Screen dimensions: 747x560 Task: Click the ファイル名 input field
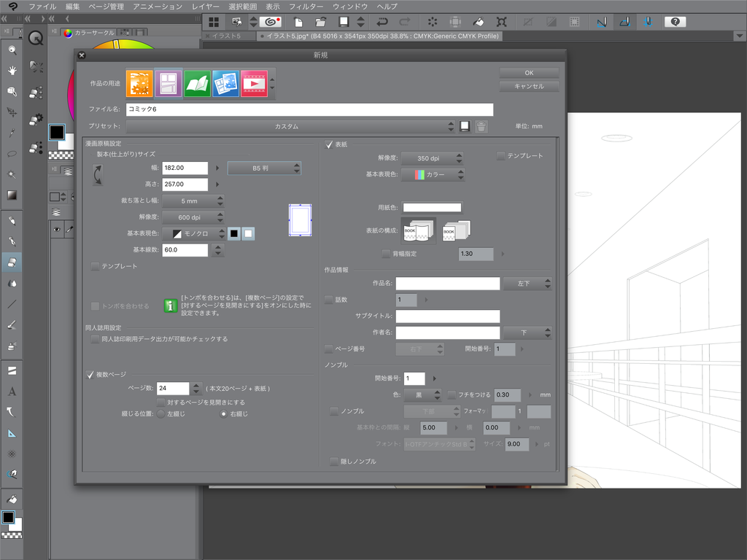pyautogui.click(x=309, y=109)
